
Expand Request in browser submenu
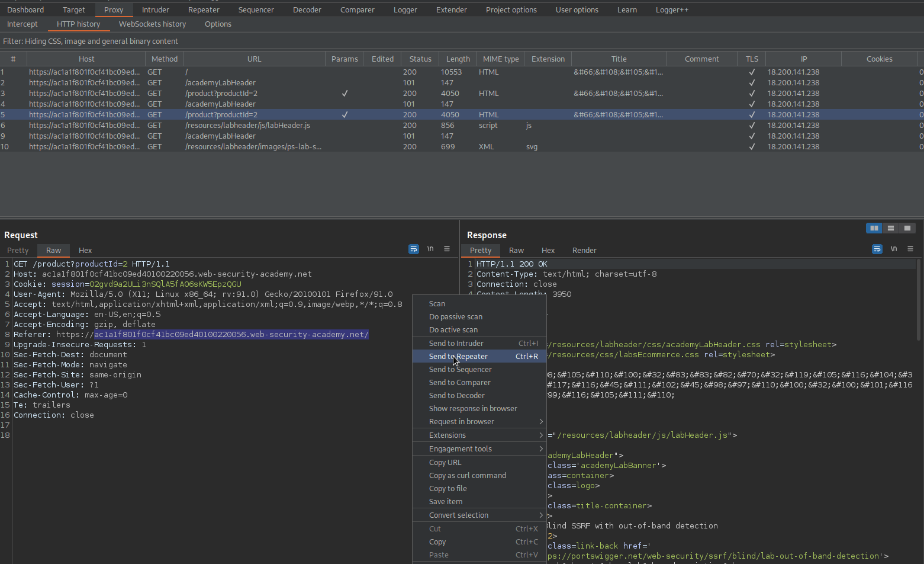pos(479,422)
